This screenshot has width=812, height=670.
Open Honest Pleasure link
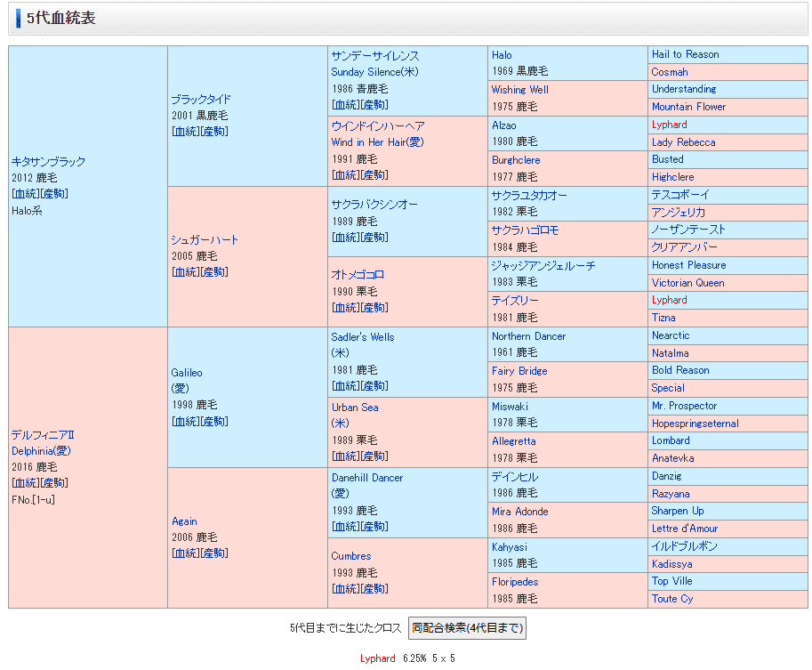pos(688,265)
